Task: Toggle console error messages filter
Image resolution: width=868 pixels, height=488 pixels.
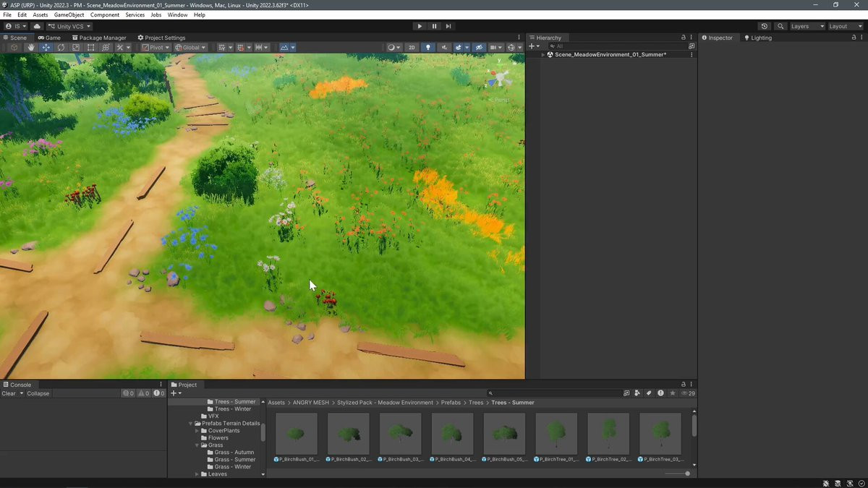Action: point(158,393)
